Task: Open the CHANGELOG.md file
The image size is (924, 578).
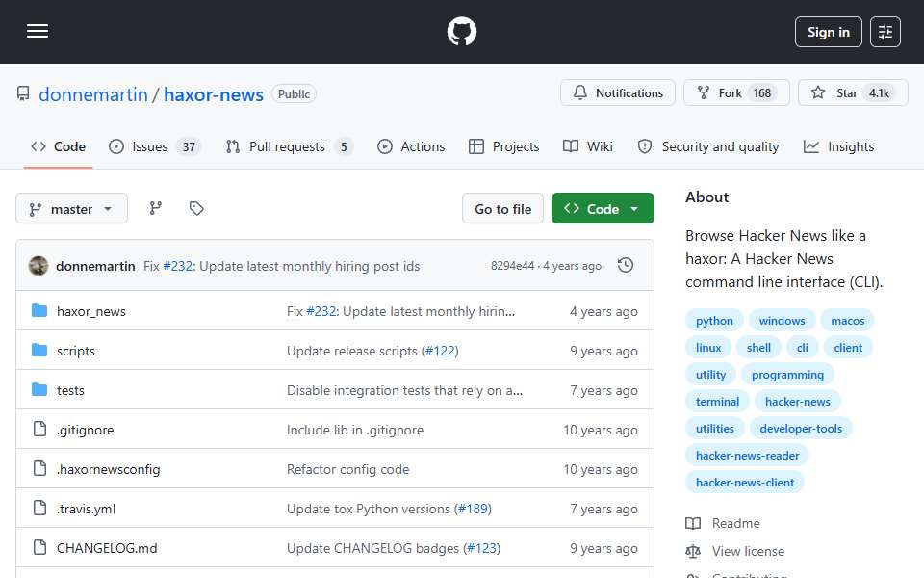Action: pyautogui.click(x=107, y=548)
